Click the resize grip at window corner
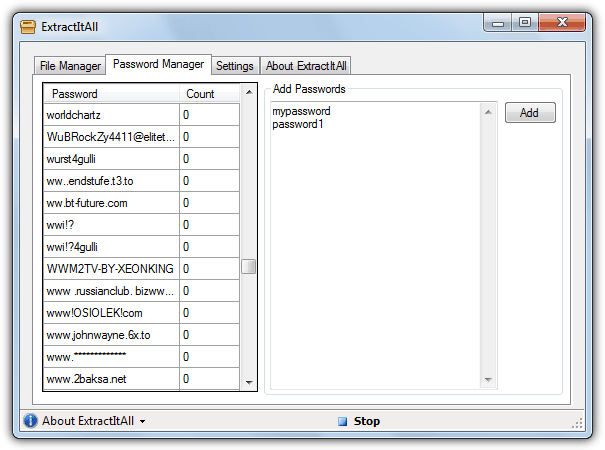 [x=578, y=423]
